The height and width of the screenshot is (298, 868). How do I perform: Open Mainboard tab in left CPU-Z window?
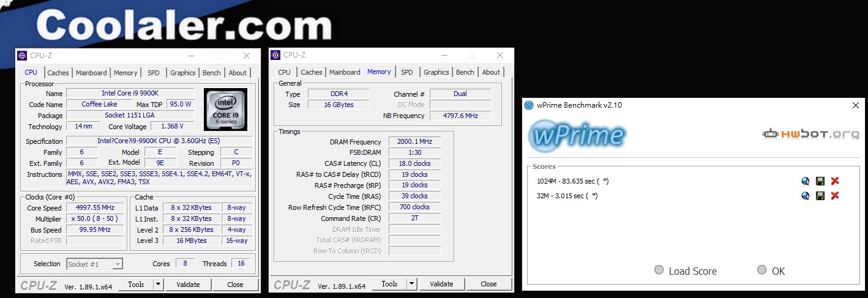click(x=91, y=73)
